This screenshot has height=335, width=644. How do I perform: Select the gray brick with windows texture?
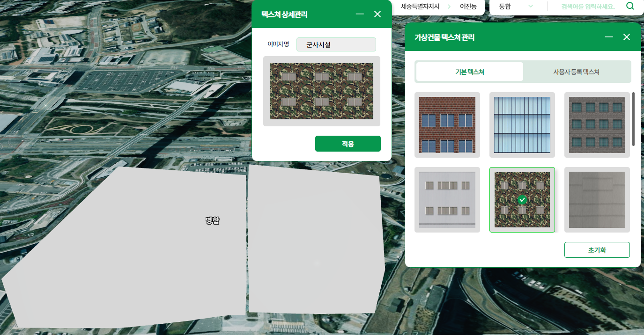[597, 125]
